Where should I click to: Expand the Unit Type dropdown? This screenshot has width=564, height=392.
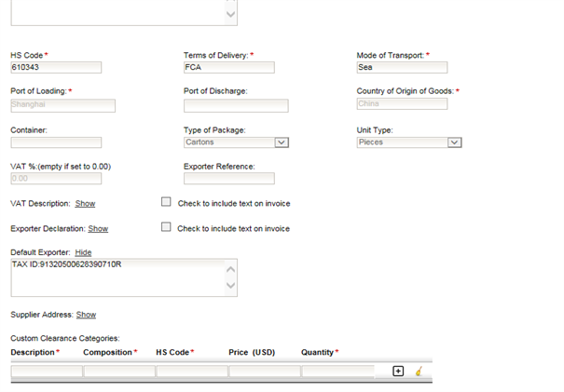pos(454,142)
